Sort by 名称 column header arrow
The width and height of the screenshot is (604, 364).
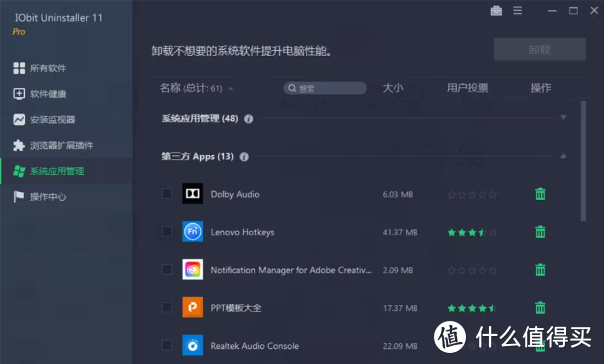tap(231, 89)
